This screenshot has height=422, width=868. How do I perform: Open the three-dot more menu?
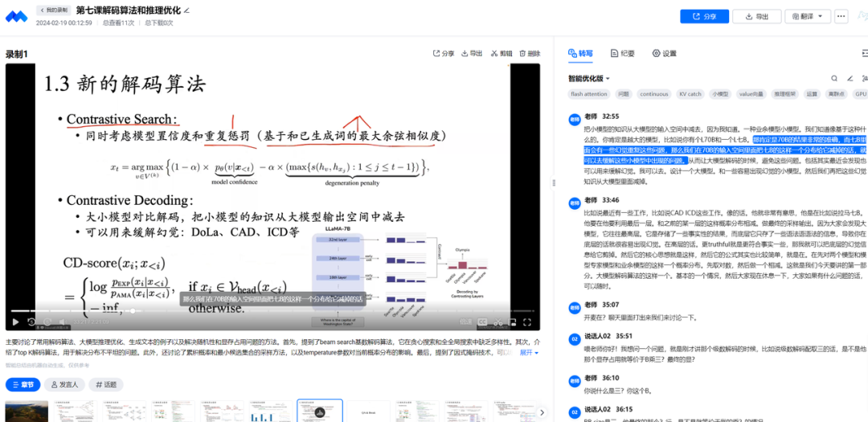841,17
